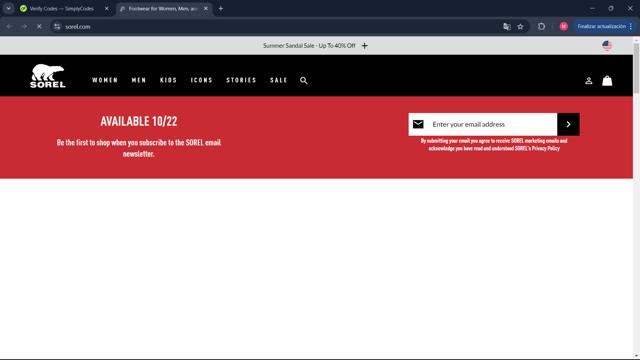Screen dimensions: 640x360
Task: Open the browser extensions icon
Action: point(541,27)
